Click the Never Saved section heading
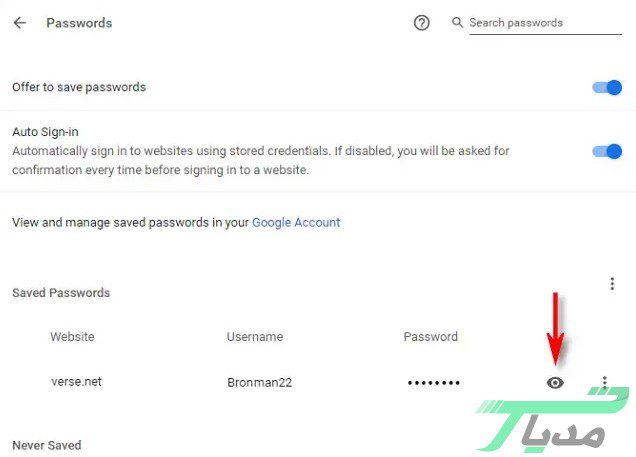 point(46,445)
